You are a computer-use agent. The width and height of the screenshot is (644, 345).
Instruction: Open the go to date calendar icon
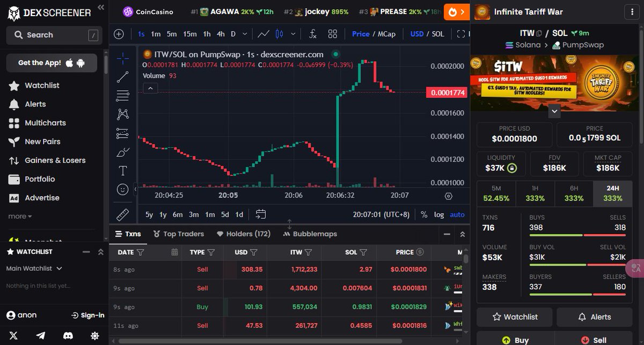point(261,214)
